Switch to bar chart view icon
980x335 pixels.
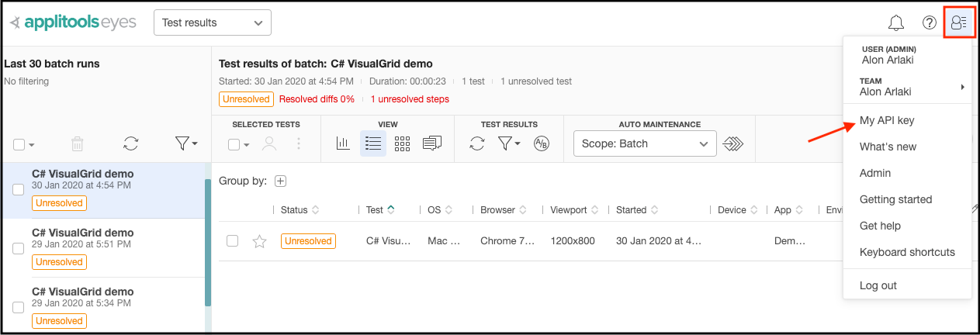point(343,143)
